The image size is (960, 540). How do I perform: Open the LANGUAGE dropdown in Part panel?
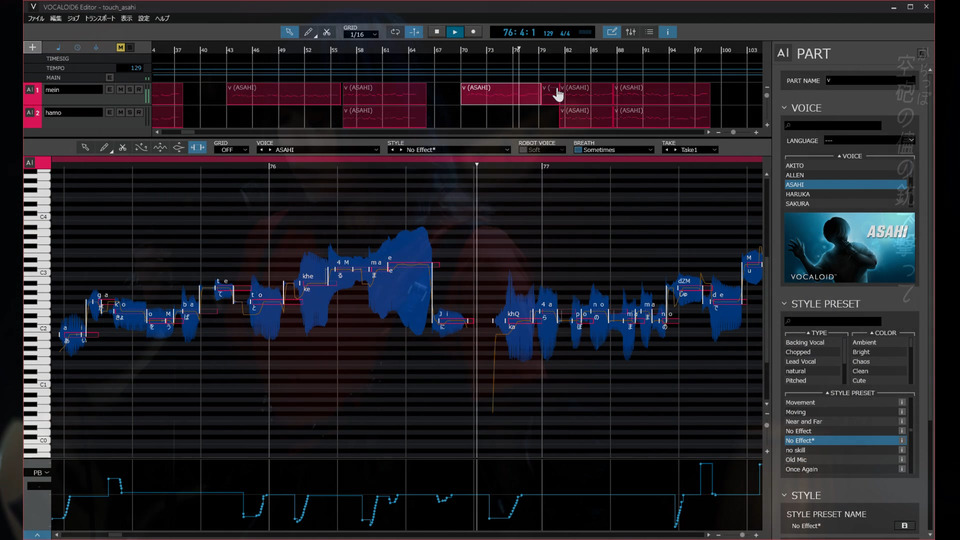pyautogui.click(x=869, y=140)
